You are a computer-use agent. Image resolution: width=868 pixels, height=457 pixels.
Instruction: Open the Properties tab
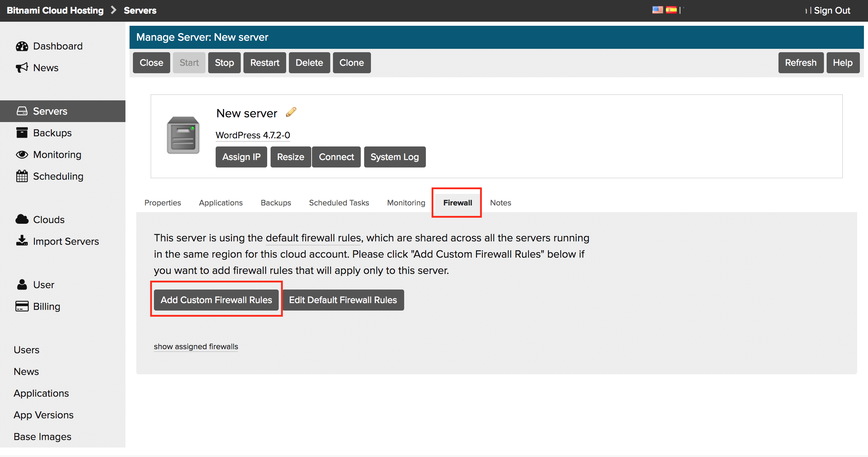point(163,203)
